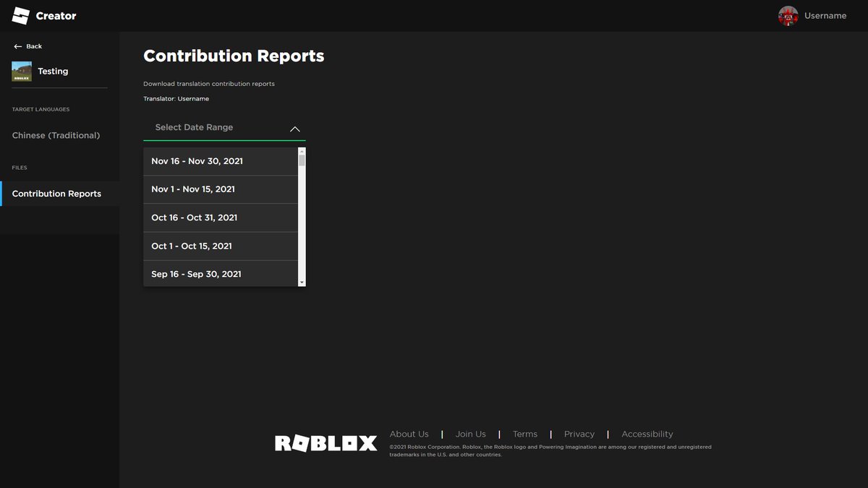The height and width of the screenshot is (488, 868).
Task: Click the dropdown list scroll up arrow
Action: [x=302, y=150]
